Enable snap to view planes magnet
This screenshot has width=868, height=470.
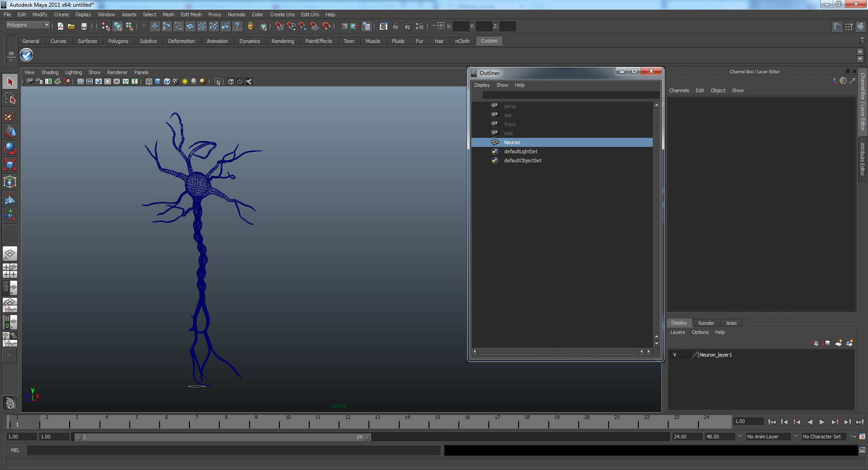(314, 26)
